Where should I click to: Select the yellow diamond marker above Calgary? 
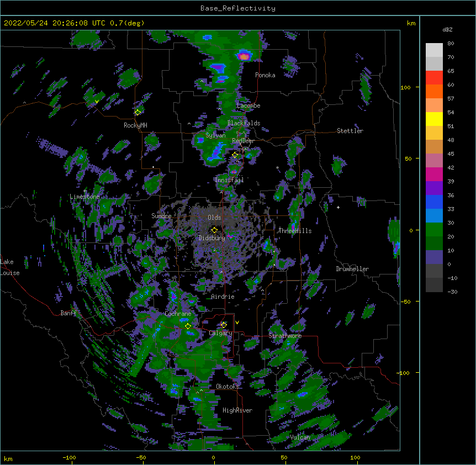224,325
